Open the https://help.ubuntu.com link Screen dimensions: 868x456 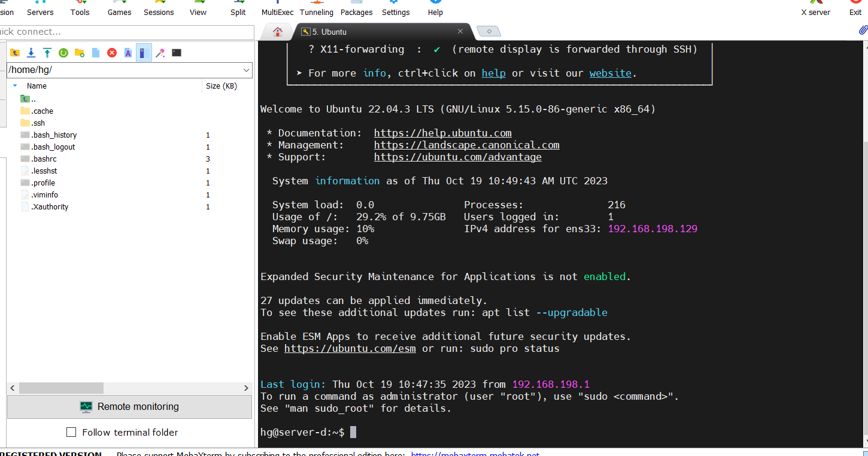(443, 133)
